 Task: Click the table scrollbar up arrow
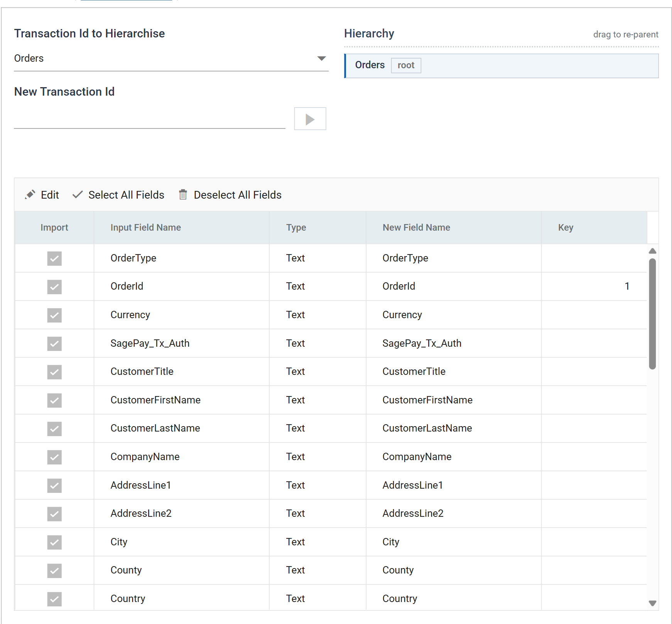(x=652, y=251)
